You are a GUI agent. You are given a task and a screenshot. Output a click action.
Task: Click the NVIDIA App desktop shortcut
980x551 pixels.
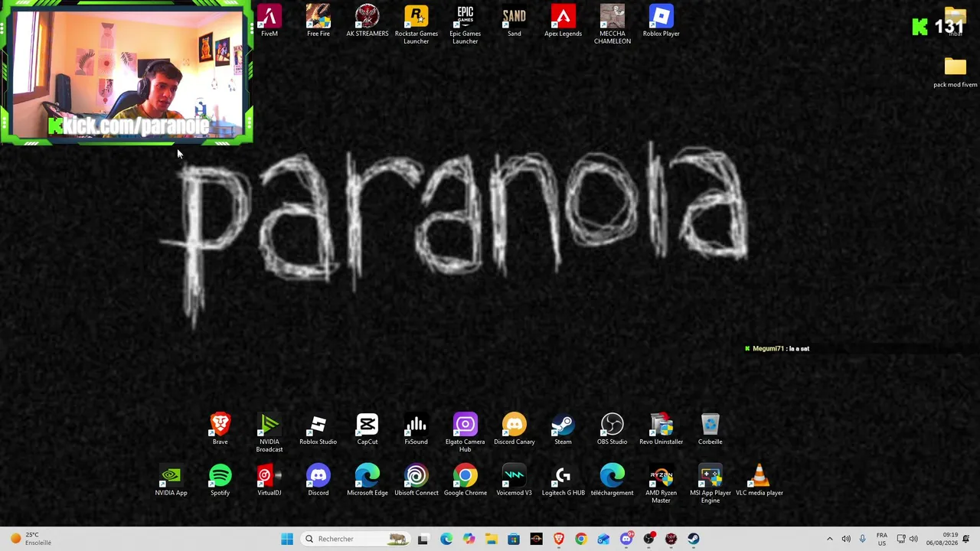tap(171, 481)
